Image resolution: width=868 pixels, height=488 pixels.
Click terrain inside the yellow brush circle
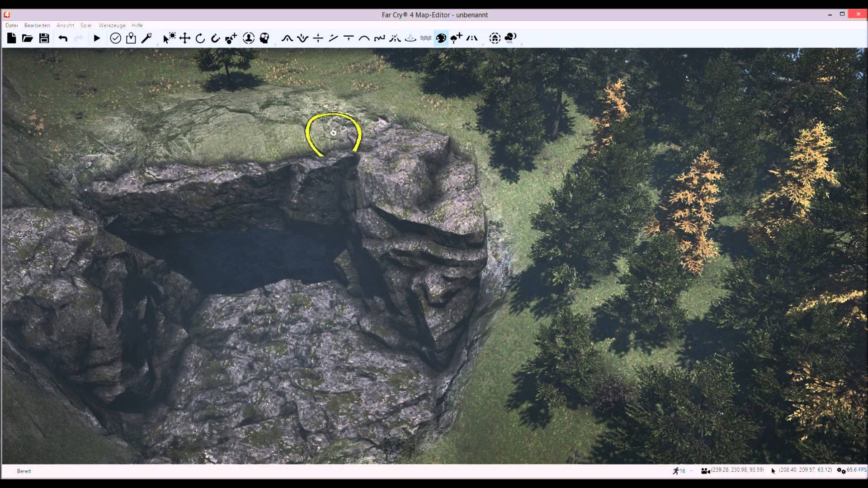(334, 133)
